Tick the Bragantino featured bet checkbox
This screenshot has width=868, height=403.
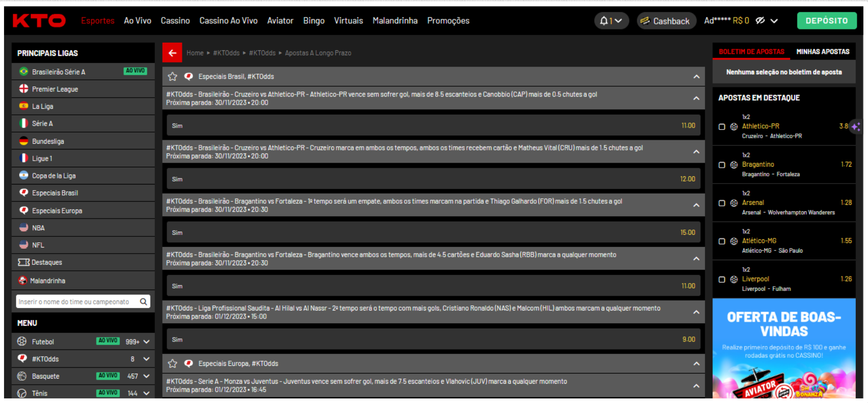[722, 165]
